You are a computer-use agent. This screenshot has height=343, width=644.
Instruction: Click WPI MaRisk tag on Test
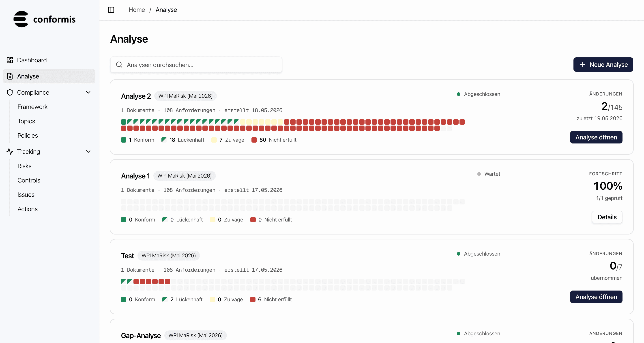click(169, 255)
